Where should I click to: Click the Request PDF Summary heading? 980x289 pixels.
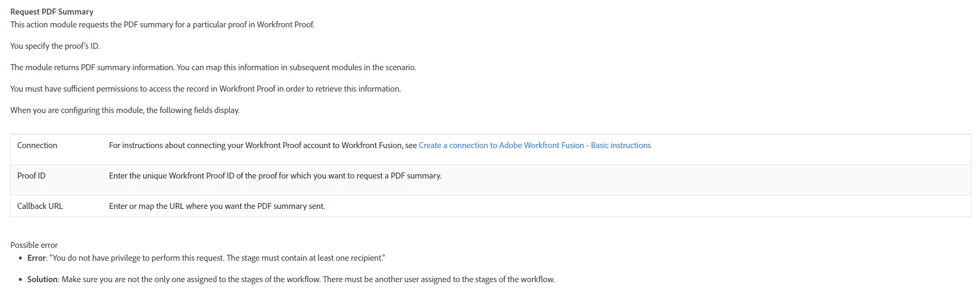click(52, 12)
